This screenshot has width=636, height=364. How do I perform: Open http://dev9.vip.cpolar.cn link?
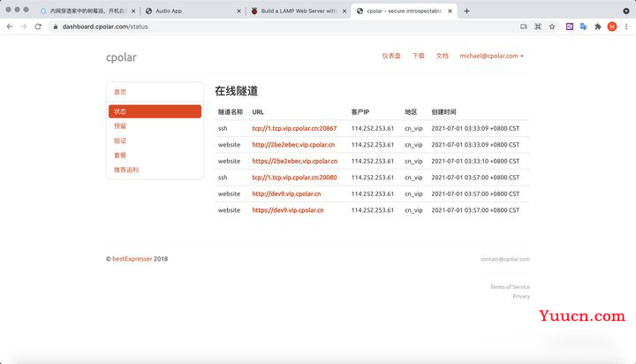point(286,193)
